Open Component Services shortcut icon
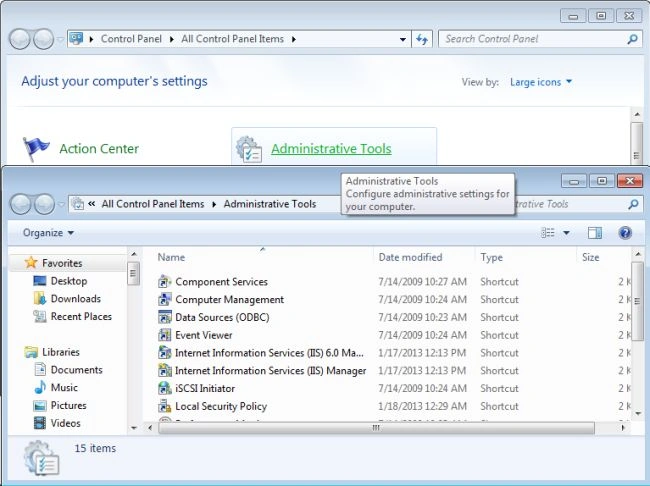Screen dimensions: 650x486 [x=165, y=282]
